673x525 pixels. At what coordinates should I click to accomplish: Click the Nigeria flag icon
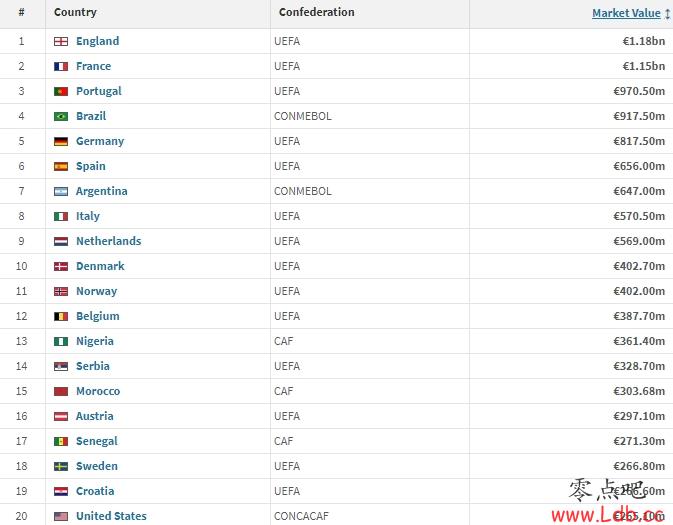pyautogui.click(x=61, y=341)
